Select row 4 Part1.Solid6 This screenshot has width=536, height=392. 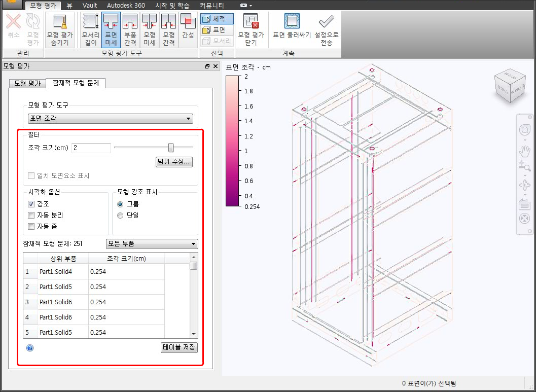[94, 317]
